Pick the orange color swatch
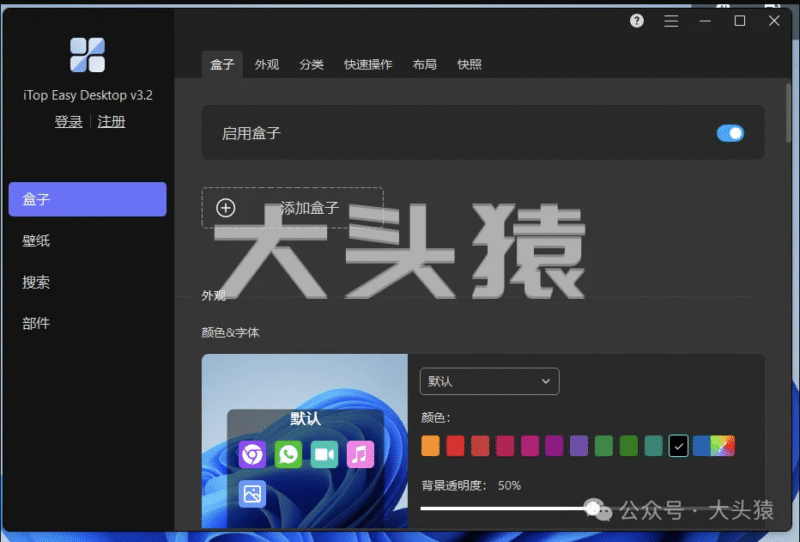Image resolution: width=800 pixels, height=542 pixels. [430, 446]
